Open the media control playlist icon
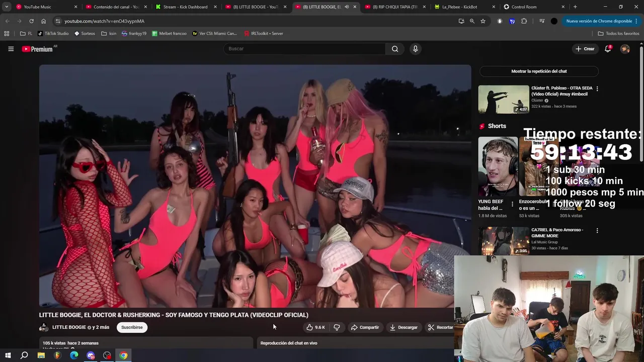Image resolution: width=644 pixels, height=362 pixels. click(x=542, y=21)
